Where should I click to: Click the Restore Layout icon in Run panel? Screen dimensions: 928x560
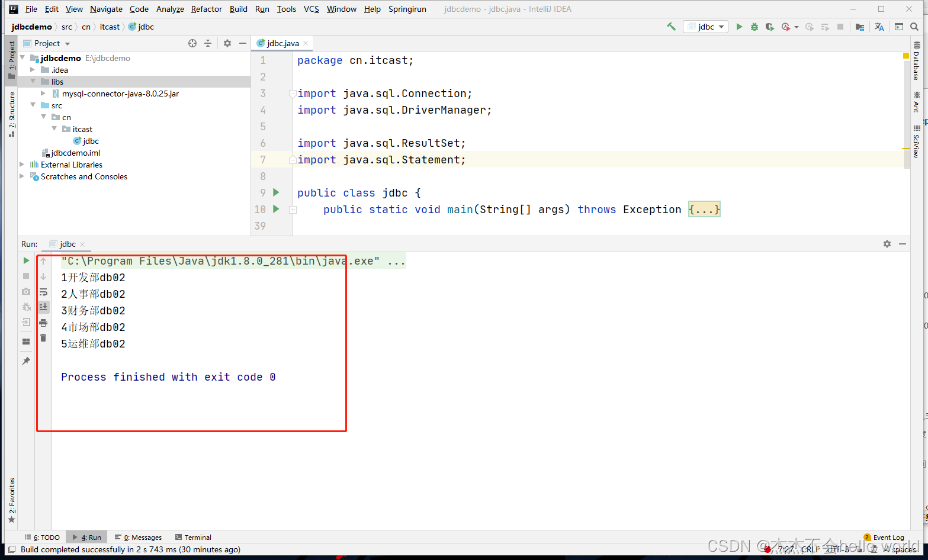(26, 342)
